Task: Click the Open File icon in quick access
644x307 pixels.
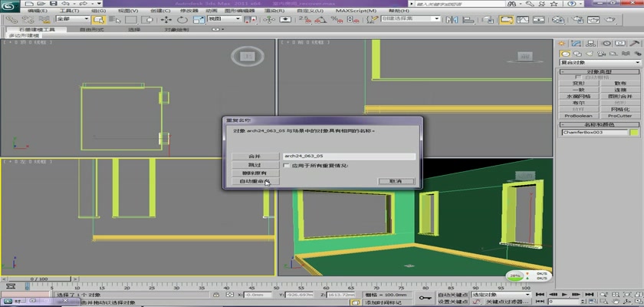Action: (41, 3)
